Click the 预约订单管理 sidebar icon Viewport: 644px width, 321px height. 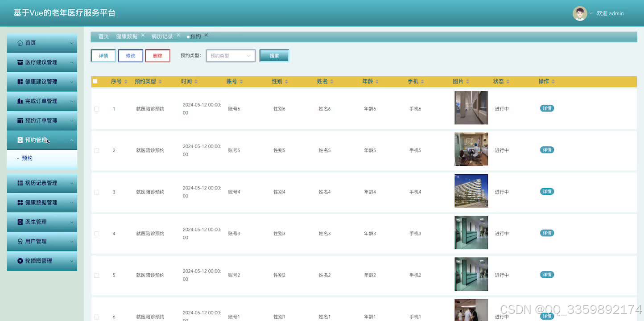[x=20, y=120]
